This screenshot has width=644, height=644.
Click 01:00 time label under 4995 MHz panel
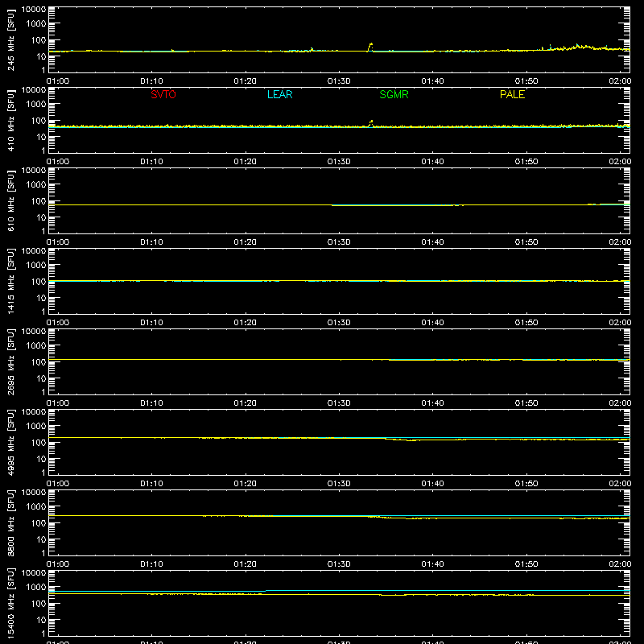click(58, 484)
